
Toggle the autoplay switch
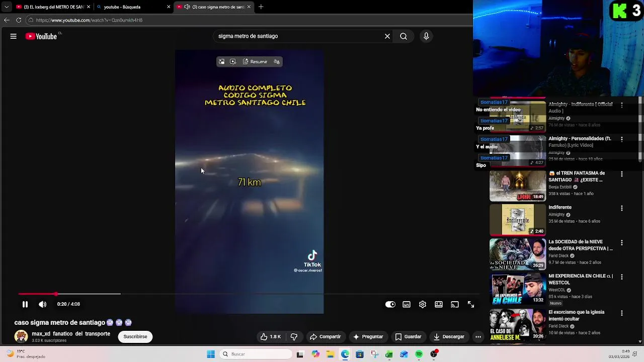point(390,304)
